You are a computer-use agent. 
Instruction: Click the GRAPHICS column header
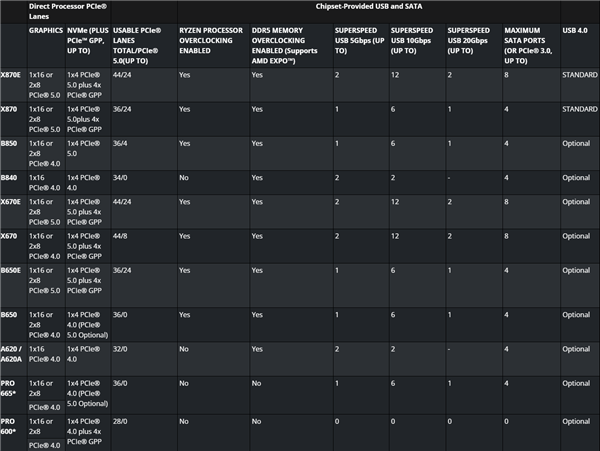tap(46, 30)
